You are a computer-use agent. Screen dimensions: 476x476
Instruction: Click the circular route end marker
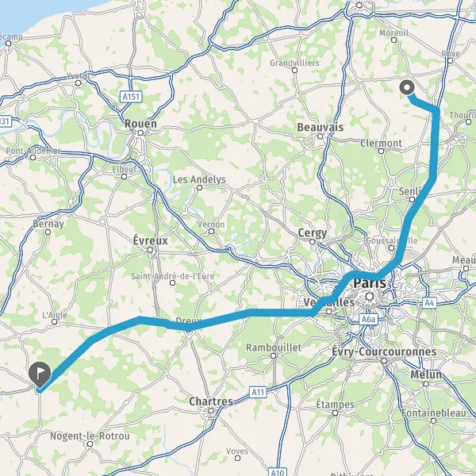[x=407, y=88]
